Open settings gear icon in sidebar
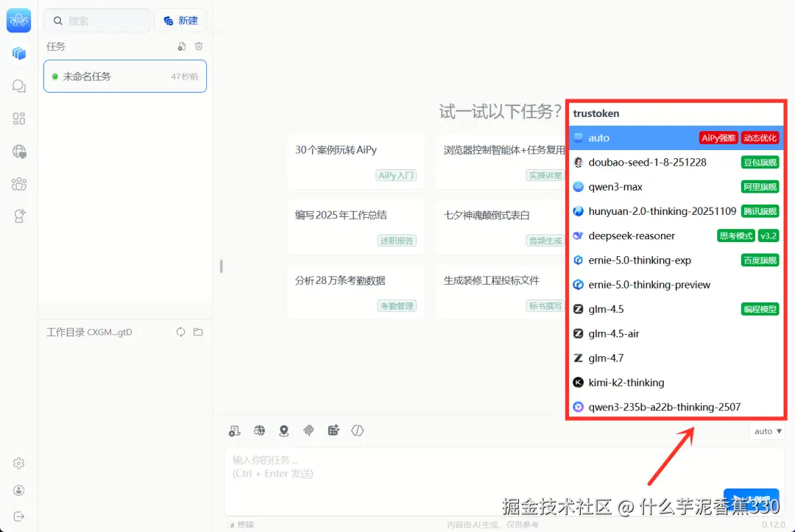 coord(18,463)
